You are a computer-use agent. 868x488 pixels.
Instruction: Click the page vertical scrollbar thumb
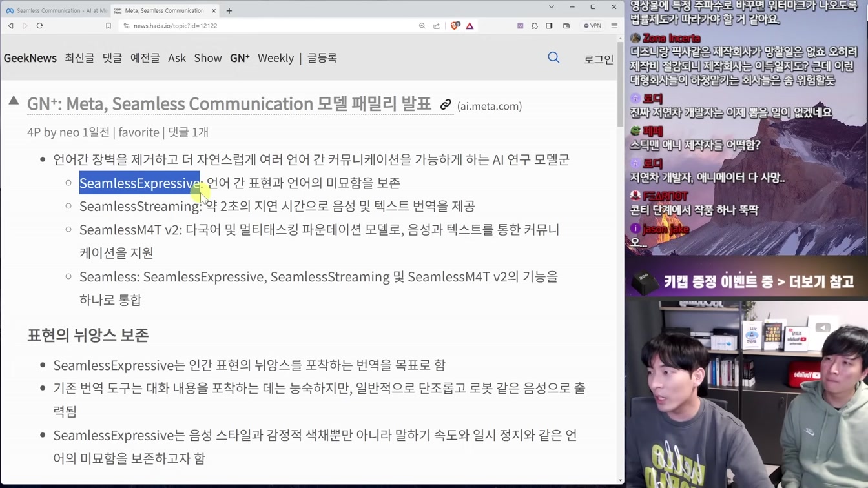click(x=620, y=84)
